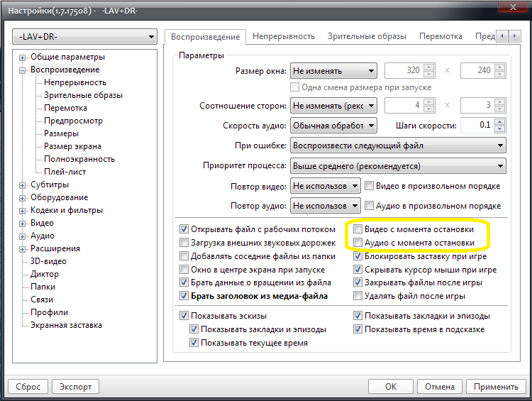Image resolution: width=532 pixels, height=401 pixels.
Task: Switch to the Перемотка tab
Action: (x=440, y=36)
